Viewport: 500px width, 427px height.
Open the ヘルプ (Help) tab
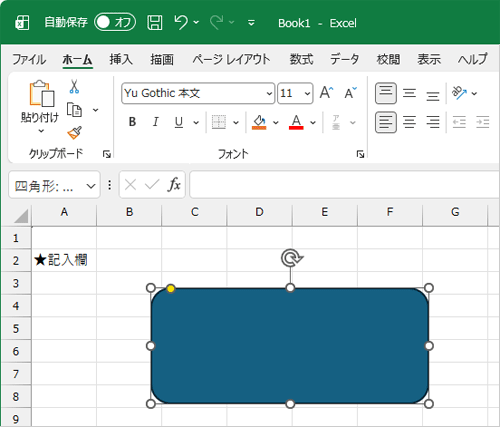point(473,60)
